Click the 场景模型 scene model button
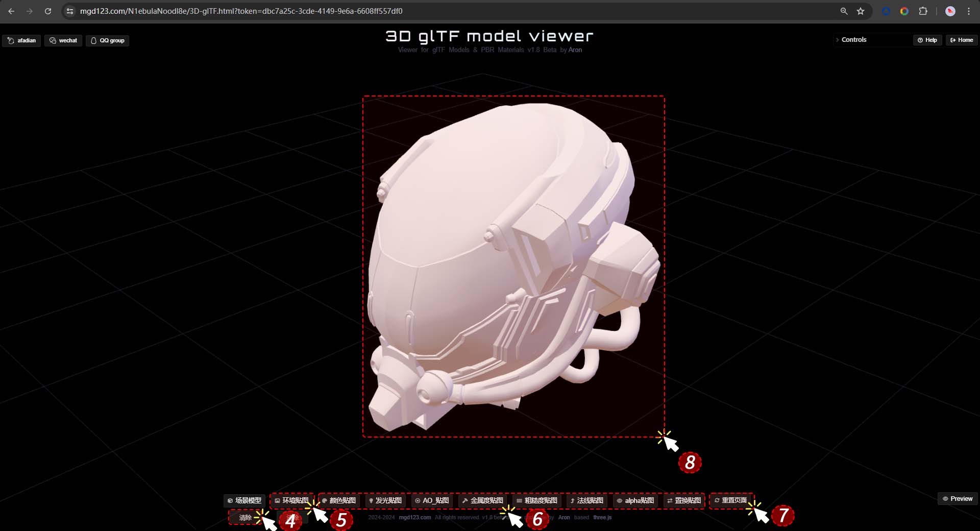 (244, 500)
